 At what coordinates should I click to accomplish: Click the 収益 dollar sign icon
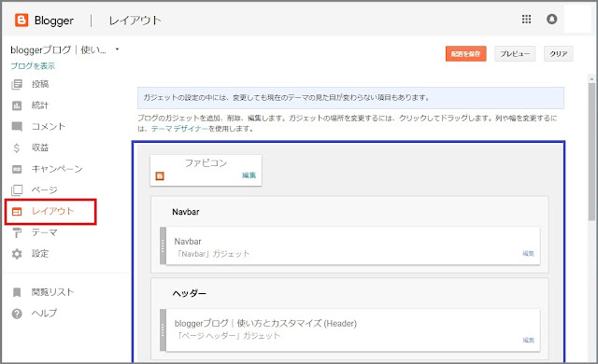tap(17, 147)
